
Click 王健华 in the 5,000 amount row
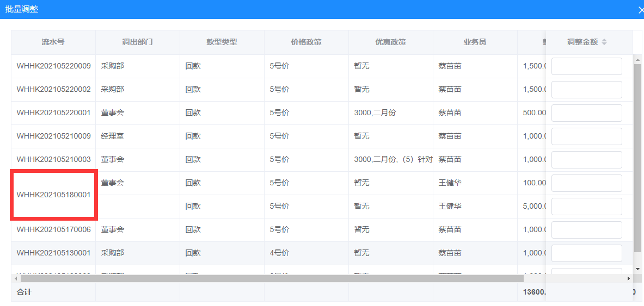[450, 207]
